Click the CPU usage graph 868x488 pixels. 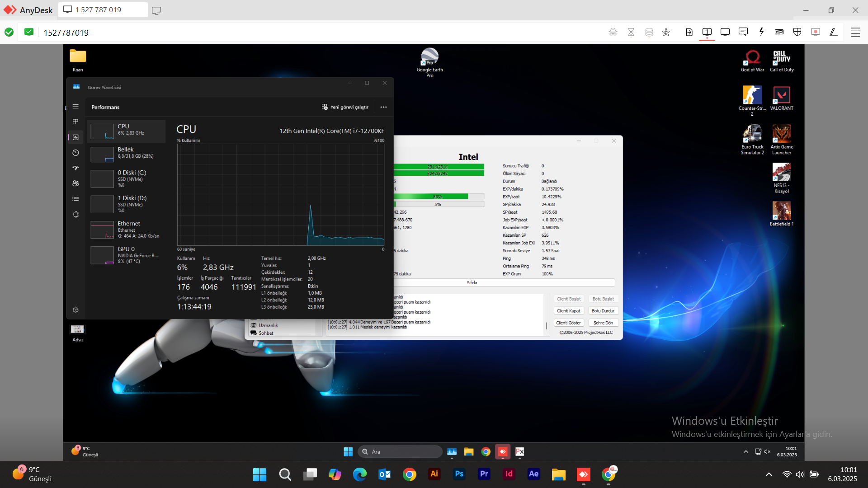pos(281,195)
